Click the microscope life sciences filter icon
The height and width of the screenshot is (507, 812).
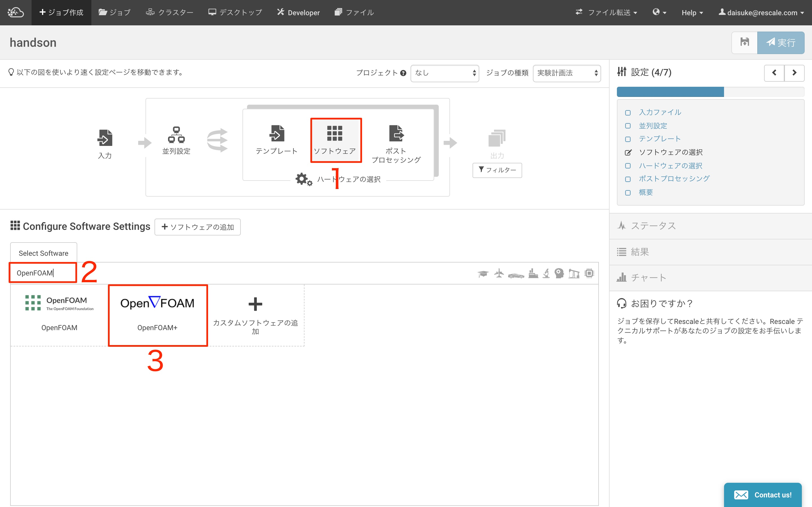pyautogui.click(x=546, y=273)
